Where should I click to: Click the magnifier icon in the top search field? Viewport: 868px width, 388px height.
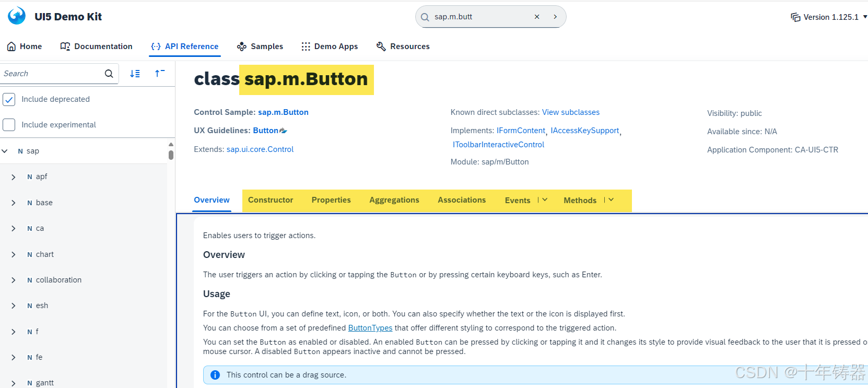(x=425, y=17)
